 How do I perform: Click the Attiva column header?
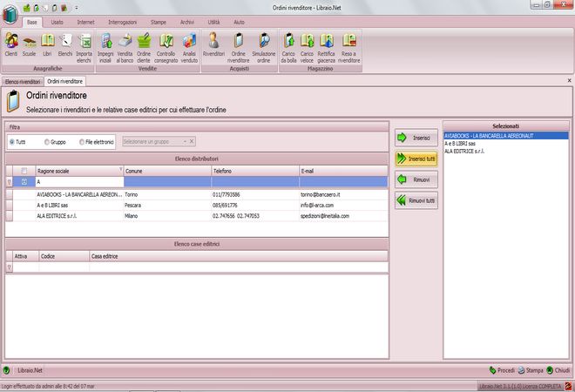(25, 256)
